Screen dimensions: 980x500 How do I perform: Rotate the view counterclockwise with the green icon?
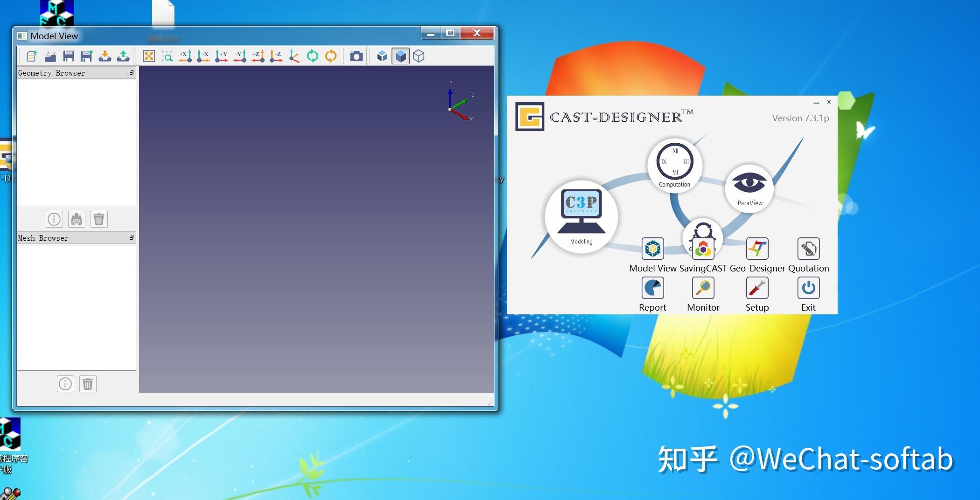[x=312, y=56]
